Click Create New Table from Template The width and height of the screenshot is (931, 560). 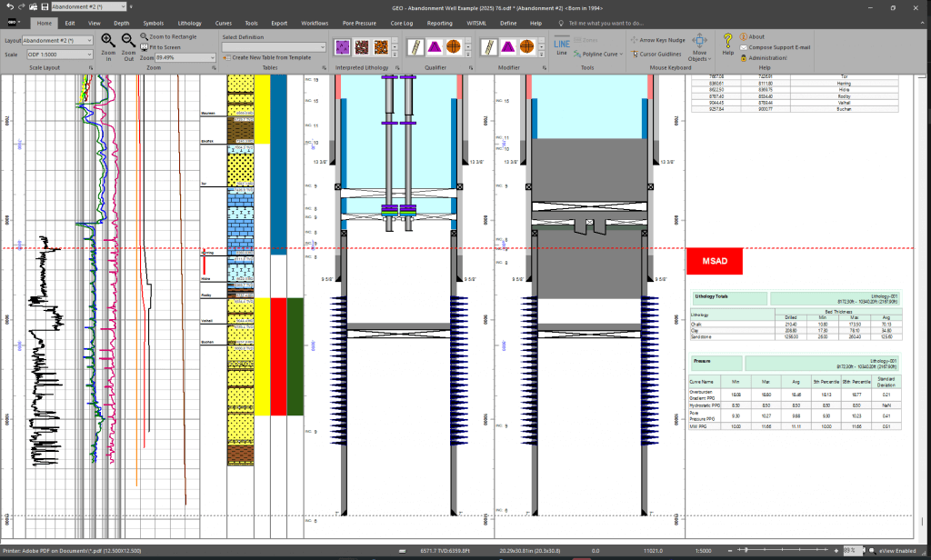[267, 57]
